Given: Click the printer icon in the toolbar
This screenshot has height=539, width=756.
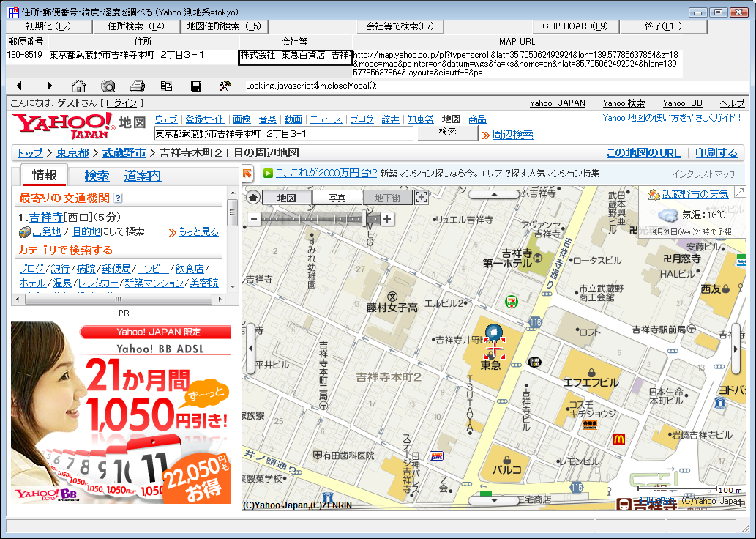Looking at the screenshot, I should click(x=138, y=86).
